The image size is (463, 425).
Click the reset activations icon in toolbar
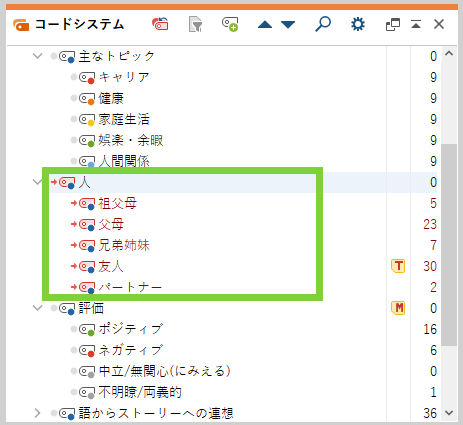(160, 24)
